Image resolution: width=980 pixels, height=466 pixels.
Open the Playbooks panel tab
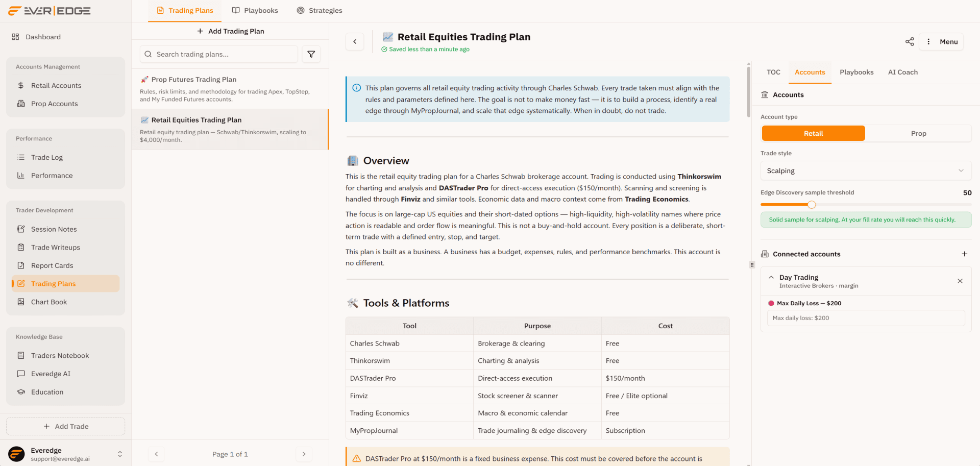pos(856,72)
